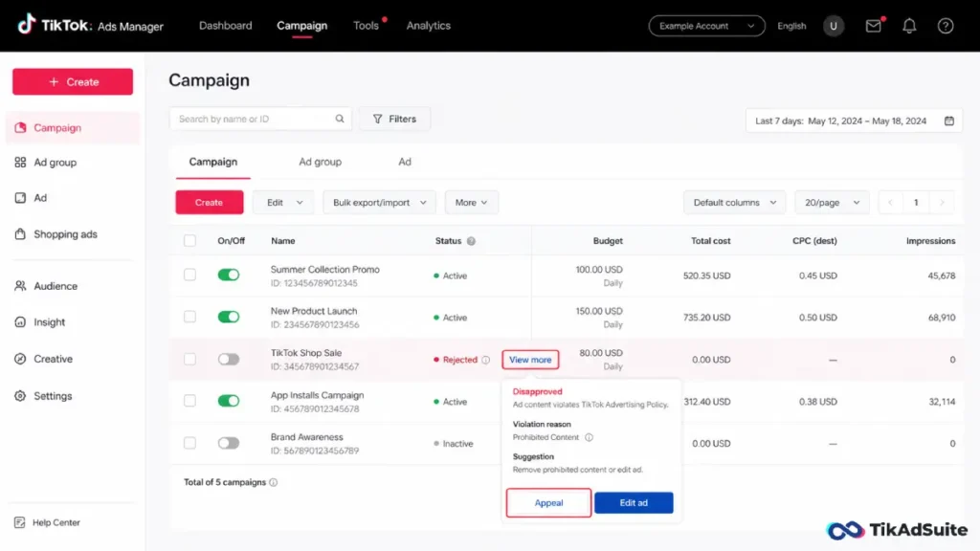This screenshot has height=551, width=980.
Task: Open the help question mark icon
Action: point(945,26)
